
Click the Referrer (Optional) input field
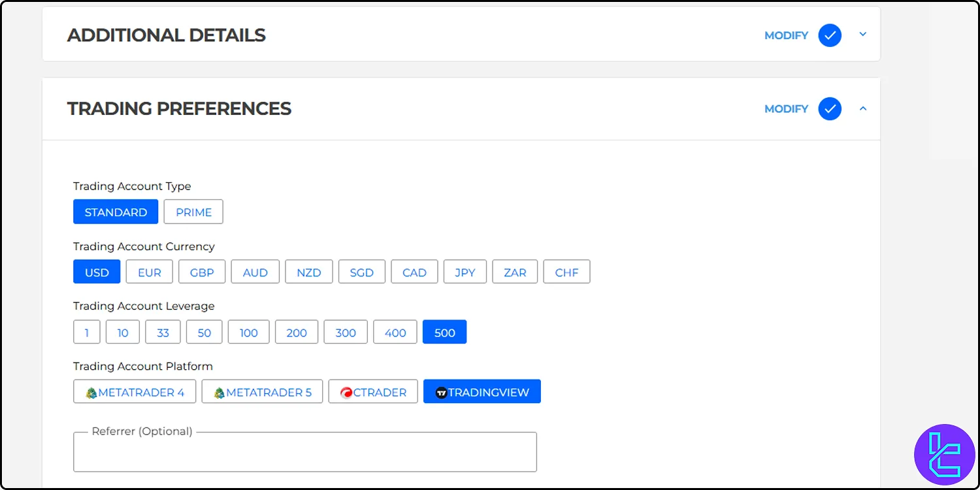[x=305, y=451]
